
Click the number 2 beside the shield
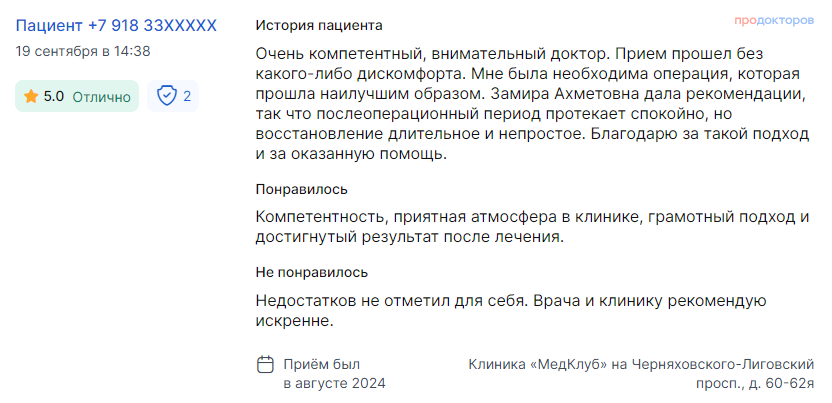(x=187, y=97)
